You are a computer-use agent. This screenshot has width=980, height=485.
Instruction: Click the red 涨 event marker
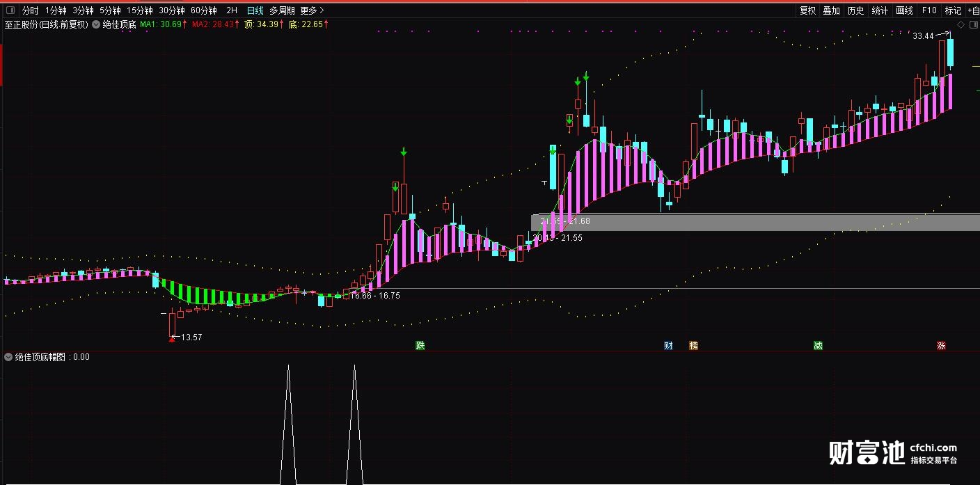coord(941,346)
